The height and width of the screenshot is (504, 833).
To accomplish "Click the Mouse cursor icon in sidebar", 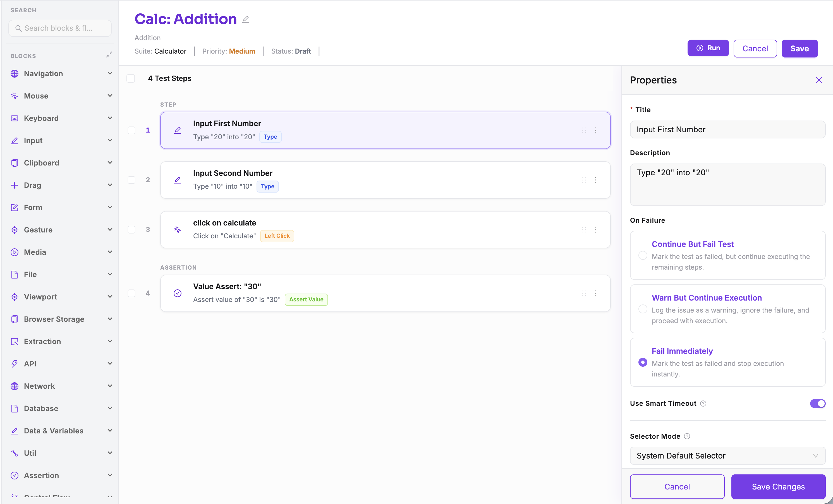I will click(15, 96).
